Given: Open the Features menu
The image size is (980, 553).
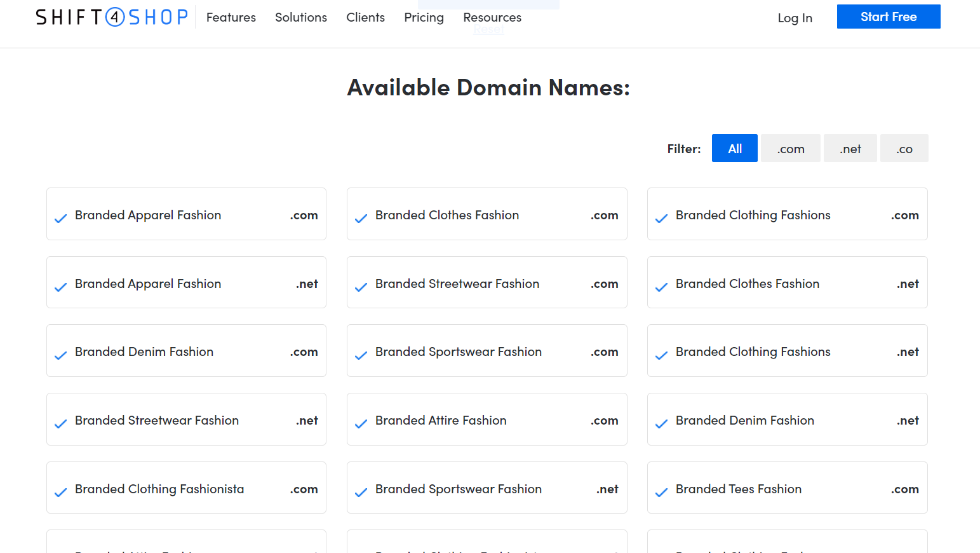Looking at the screenshot, I should 231,17.
